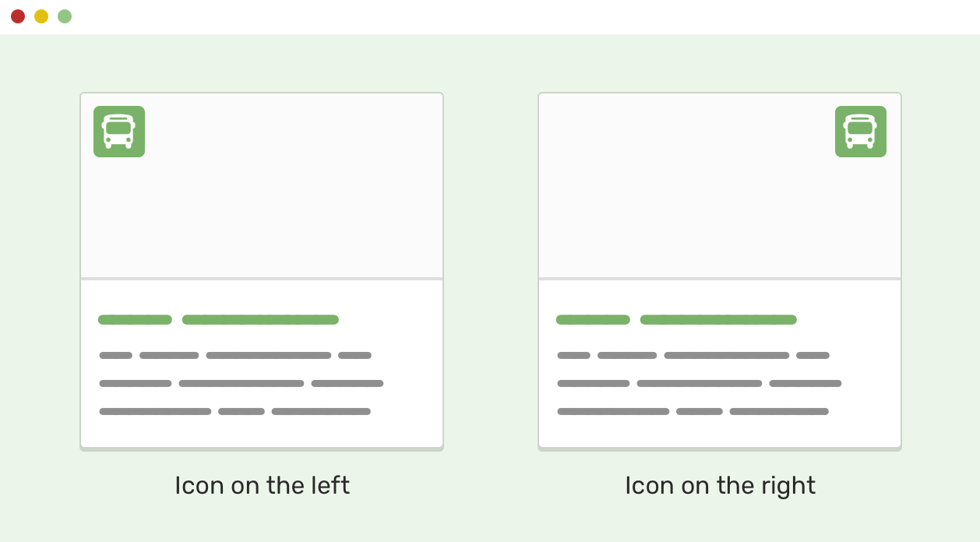Click the yellow window minimize dot
The height and width of the screenshot is (542, 980).
pos(41,16)
